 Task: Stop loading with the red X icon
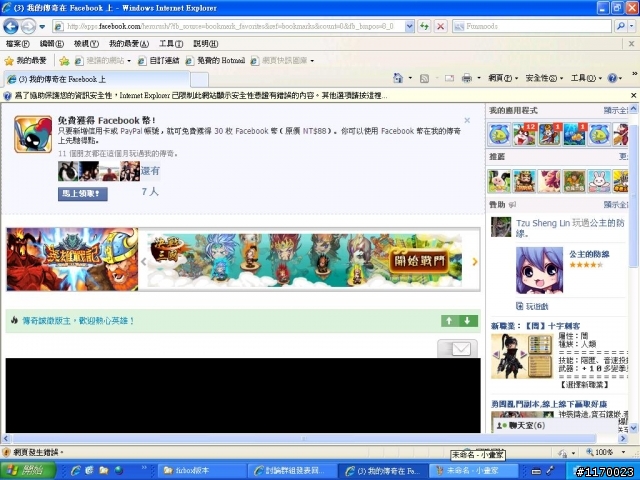tap(440, 27)
